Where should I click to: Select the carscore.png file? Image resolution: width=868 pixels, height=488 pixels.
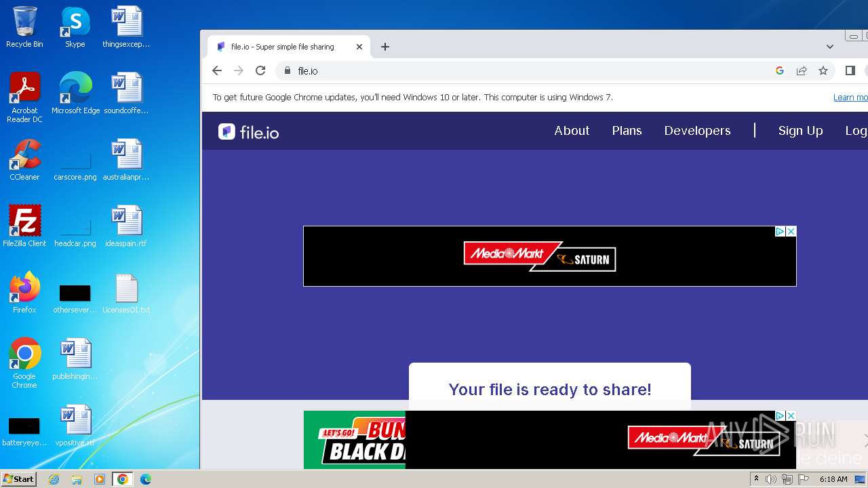[75, 163]
